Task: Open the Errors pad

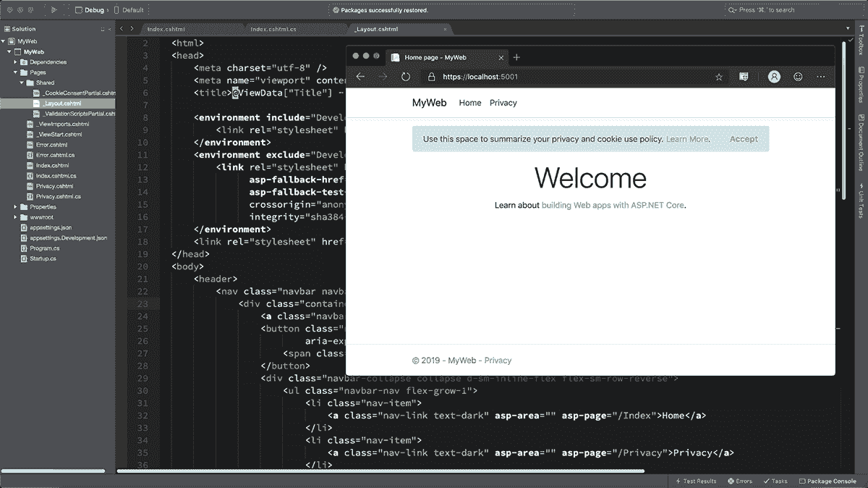Action: click(739, 480)
